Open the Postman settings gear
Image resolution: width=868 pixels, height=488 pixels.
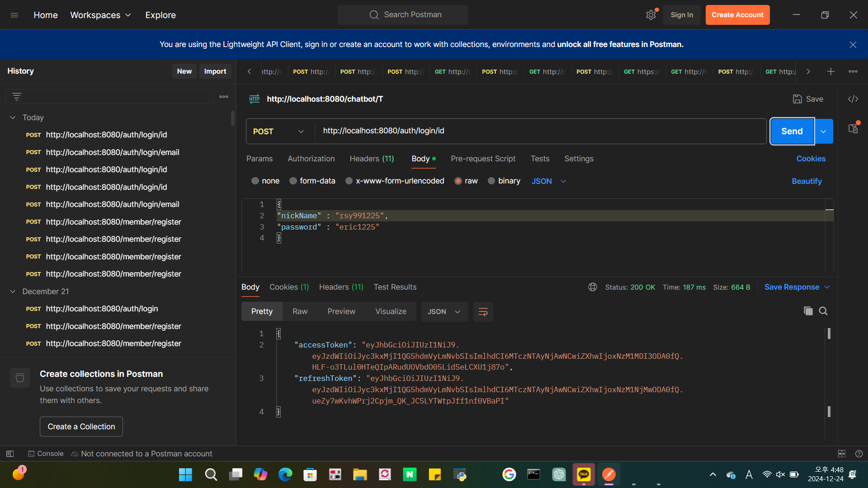[651, 15]
